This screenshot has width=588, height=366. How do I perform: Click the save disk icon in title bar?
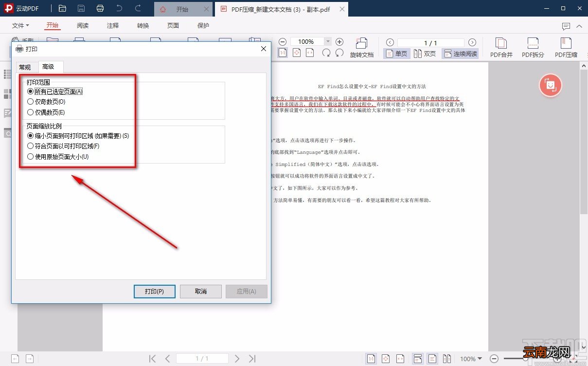coord(81,8)
